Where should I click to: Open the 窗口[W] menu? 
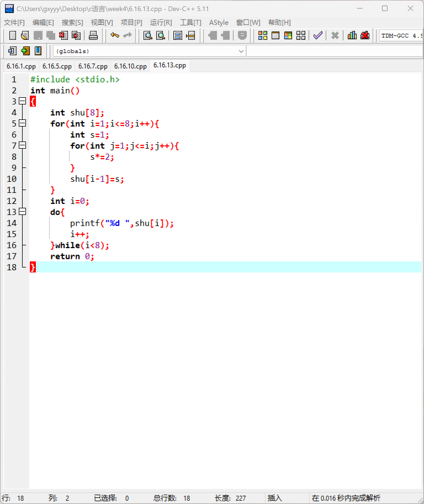(x=248, y=22)
